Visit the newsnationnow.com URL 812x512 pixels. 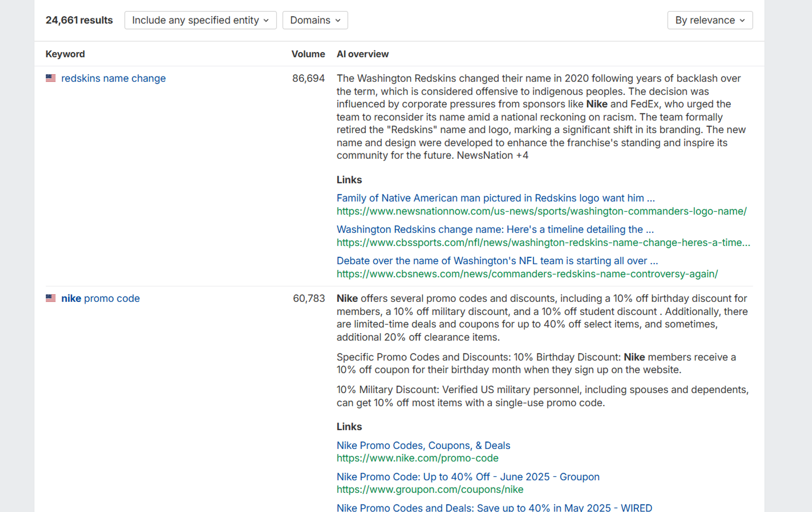click(542, 211)
